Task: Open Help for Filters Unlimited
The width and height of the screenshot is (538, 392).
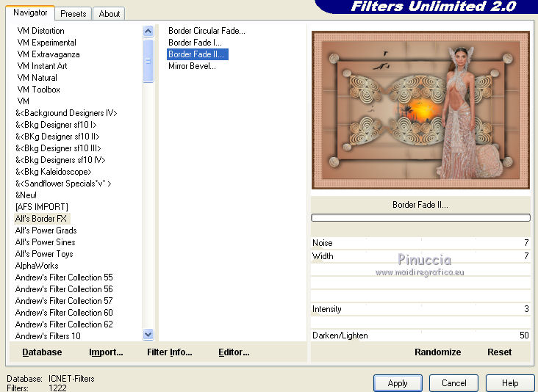Action: [510, 382]
